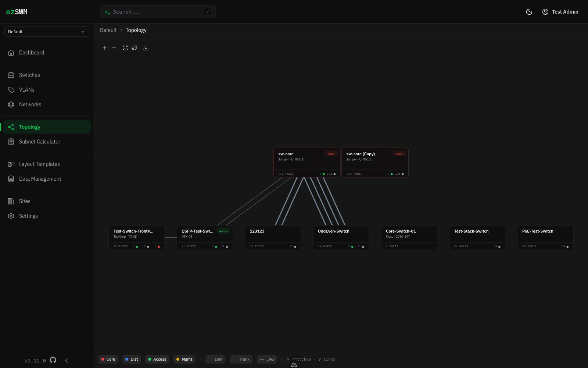Select Test-Switch-FrontP... node
Viewport: 588px width, 368px height.
pos(137,238)
